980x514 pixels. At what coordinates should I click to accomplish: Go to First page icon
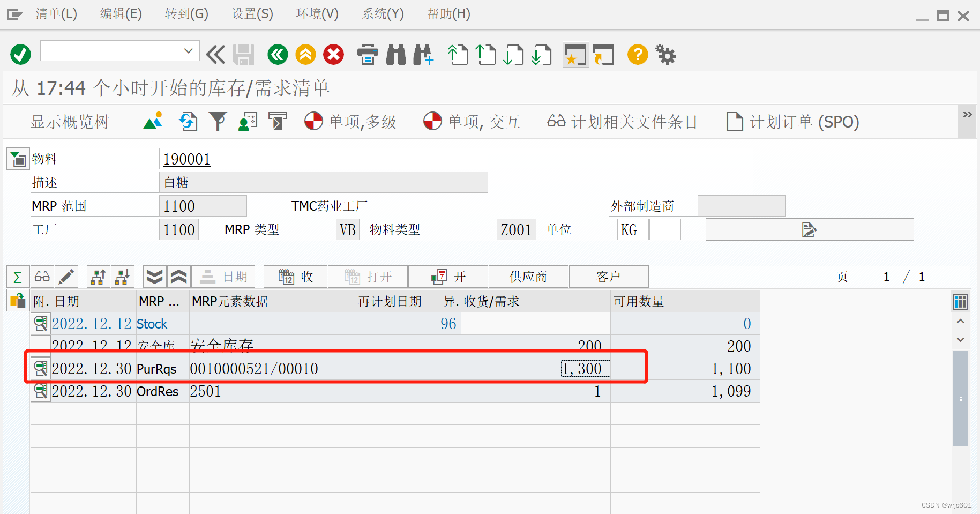(x=458, y=55)
